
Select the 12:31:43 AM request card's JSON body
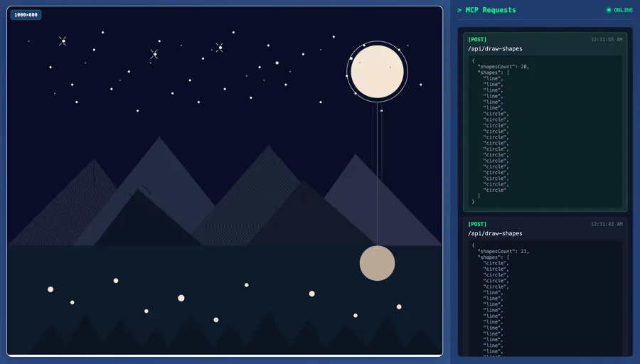tap(545, 298)
